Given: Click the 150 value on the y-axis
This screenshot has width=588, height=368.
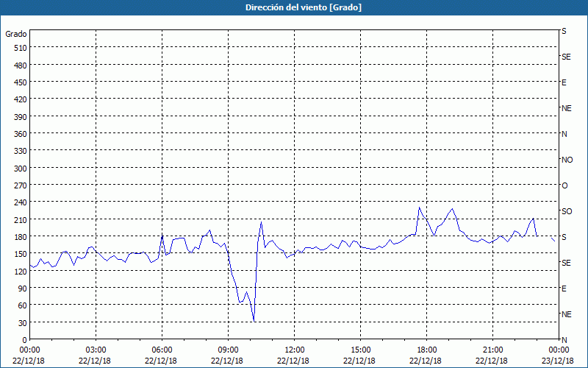Looking at the screenshot, I should pyautogui.click(x=21, y=254).
